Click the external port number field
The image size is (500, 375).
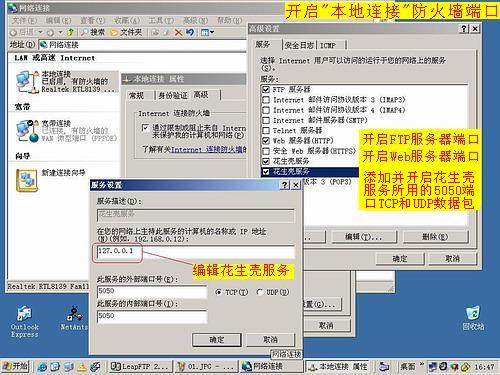(152, 291)
